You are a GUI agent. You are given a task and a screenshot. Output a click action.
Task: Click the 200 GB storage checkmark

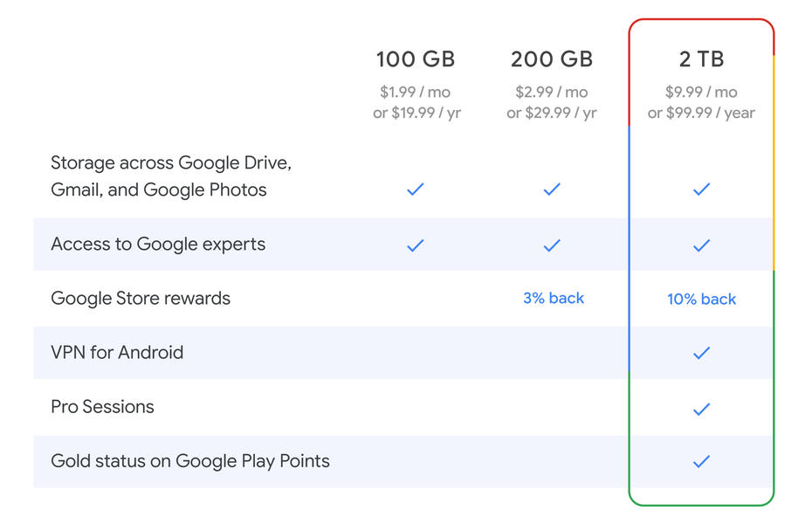click(x=552, y=189)
